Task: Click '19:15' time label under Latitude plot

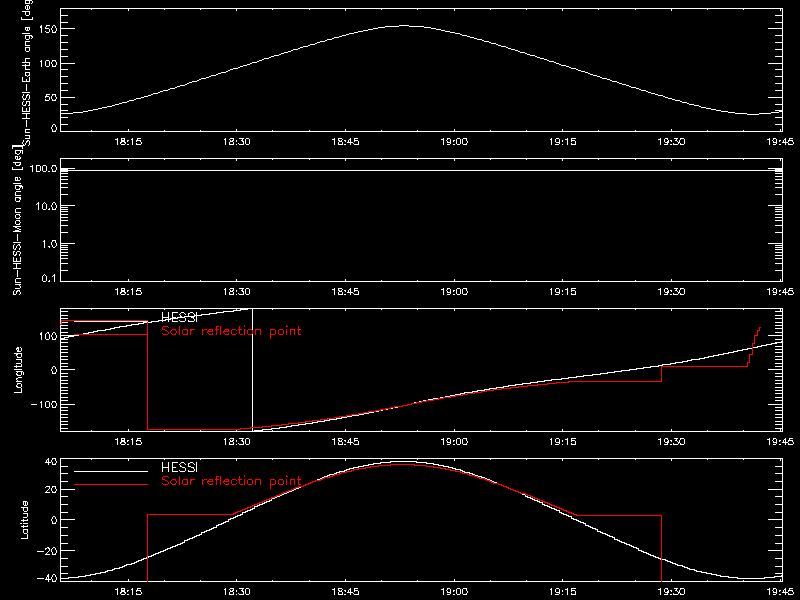Action: [x=563, y=592]
